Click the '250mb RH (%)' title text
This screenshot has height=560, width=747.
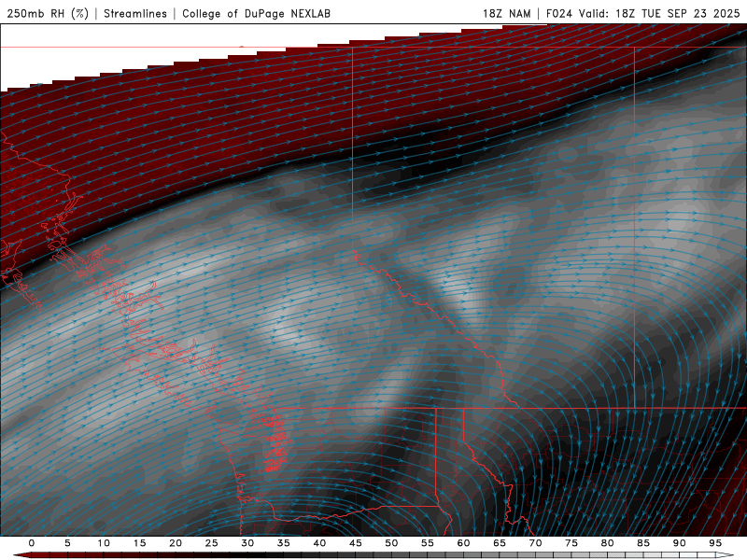point(48,13)
